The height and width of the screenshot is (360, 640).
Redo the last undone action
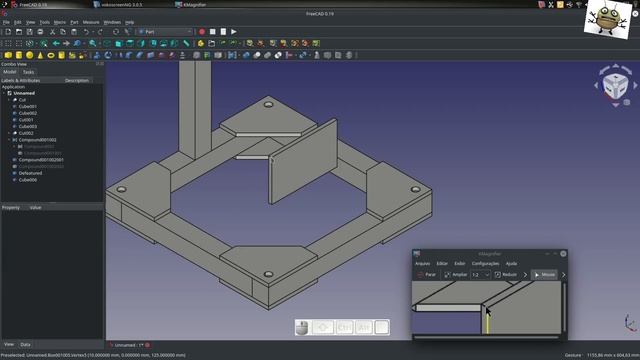pos(100,32)
